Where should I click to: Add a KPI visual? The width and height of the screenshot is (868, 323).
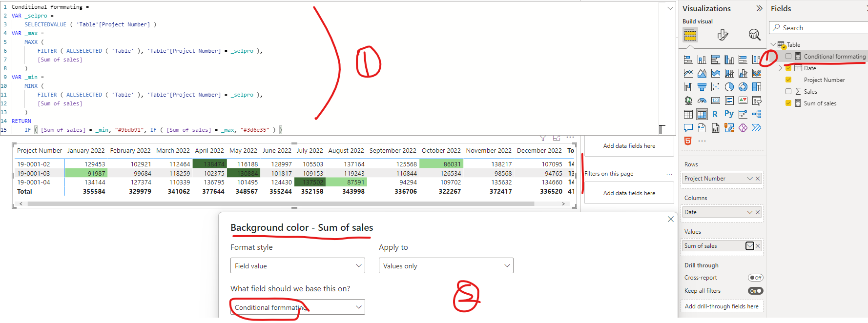coord(743,101)
